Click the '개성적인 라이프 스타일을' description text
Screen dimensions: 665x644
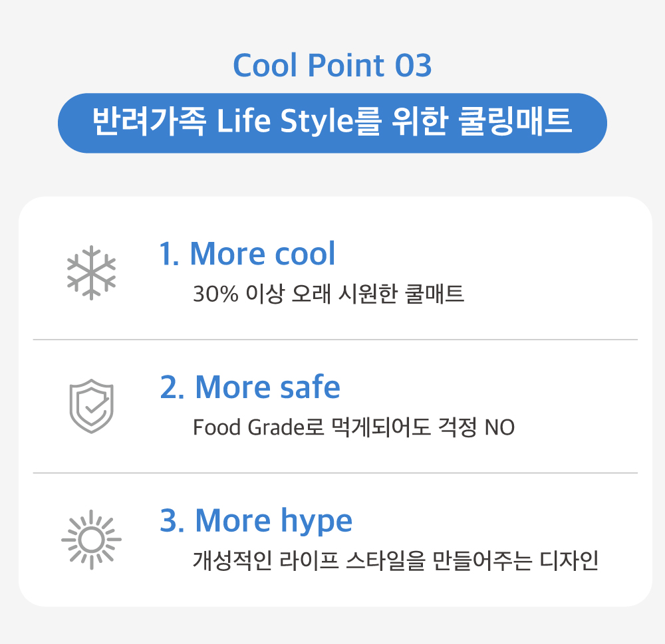pyautogui.click(x=311, y=560)
